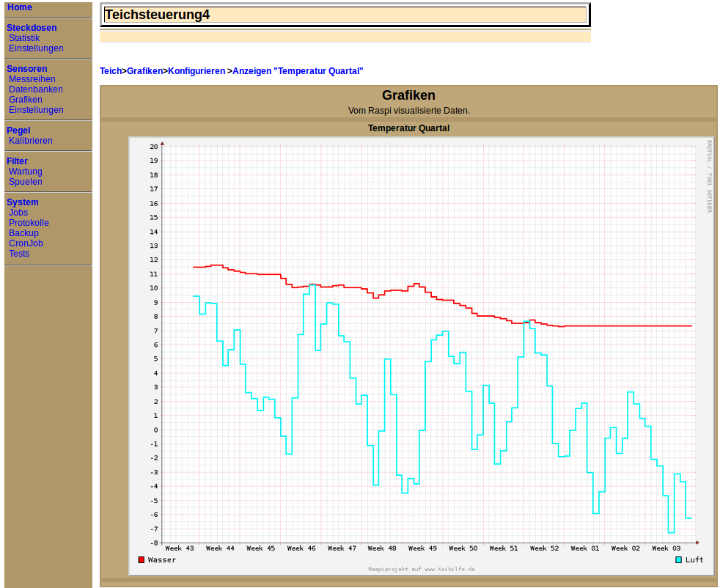Click the cyan Luft legend swatch
The height and width of the screenshot is (588, 720).
click(678, 560)
